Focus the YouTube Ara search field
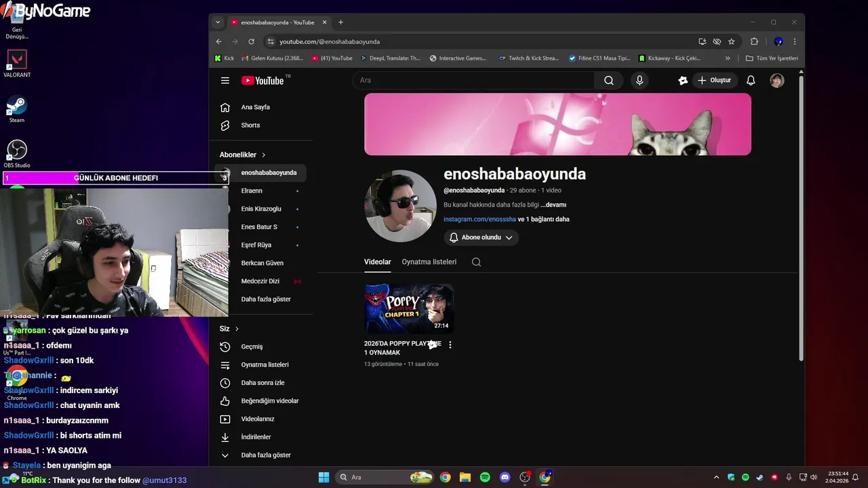 [473, 81]
